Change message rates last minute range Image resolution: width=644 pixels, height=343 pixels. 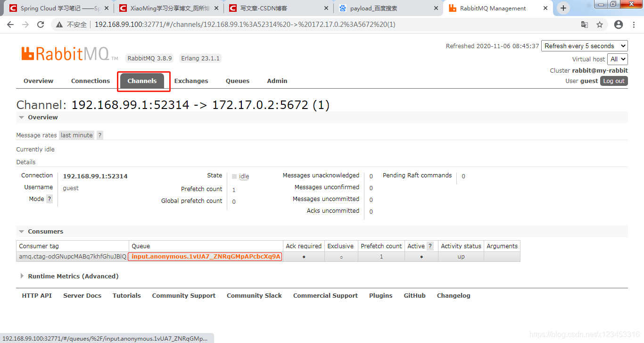[77, 135]
